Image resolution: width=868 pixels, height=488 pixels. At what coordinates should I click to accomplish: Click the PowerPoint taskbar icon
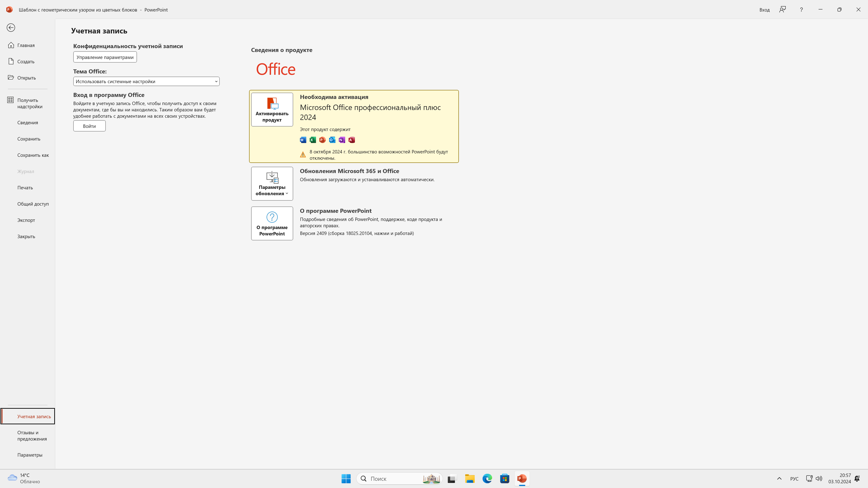click(x=522, y=479)
